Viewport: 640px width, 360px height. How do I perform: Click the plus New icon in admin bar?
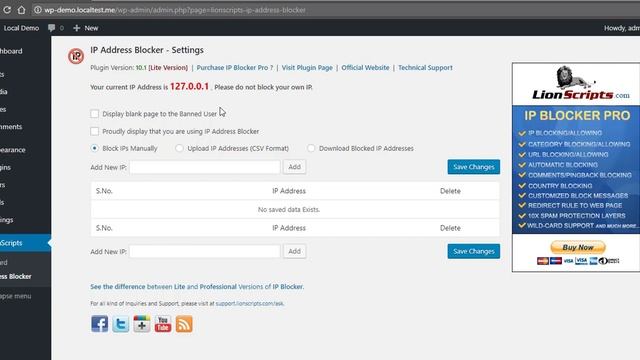pyautogui.click(x=76, y=28)
